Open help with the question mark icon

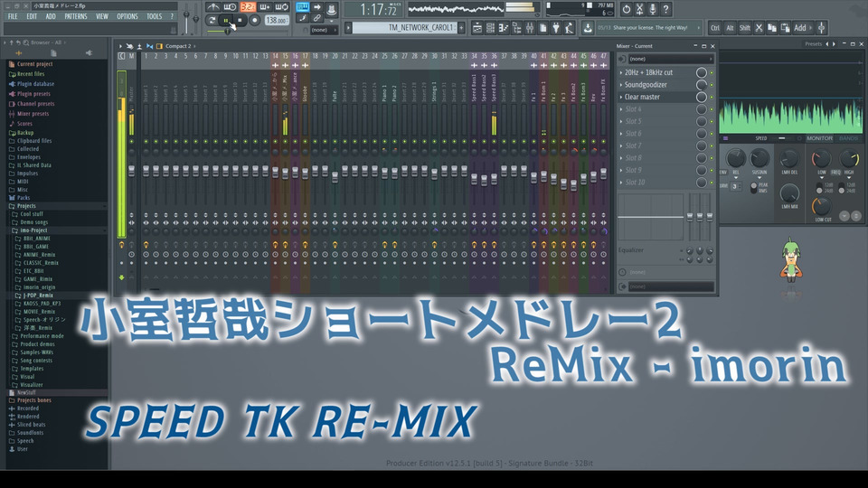(x=666, y=9)
